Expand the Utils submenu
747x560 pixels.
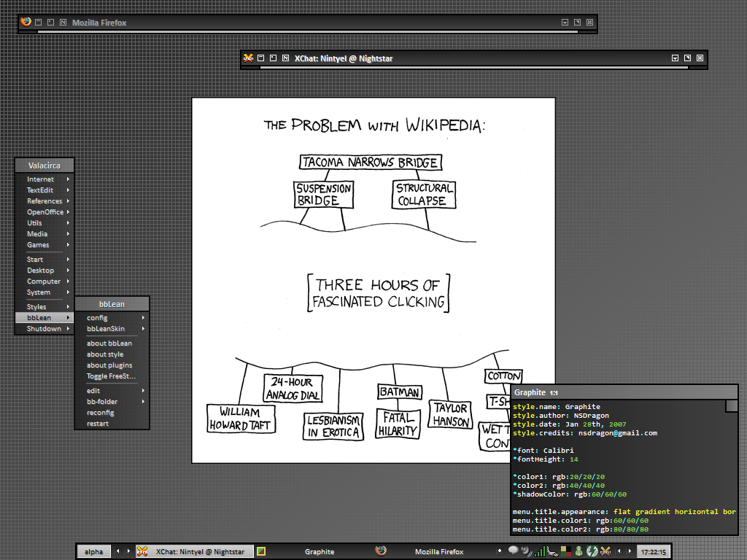coord(44,223)
